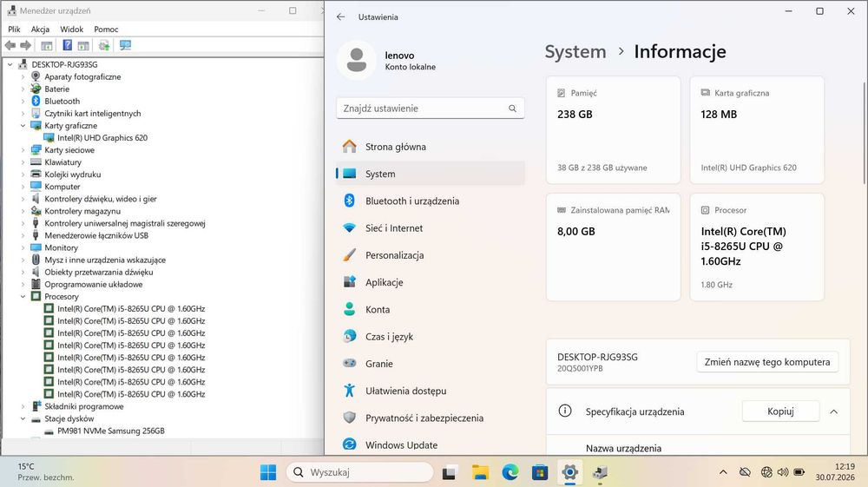The image size is (868, 487).
Task: Click the Settings window vertical scrollbar
Action: (x=865, y=133)
